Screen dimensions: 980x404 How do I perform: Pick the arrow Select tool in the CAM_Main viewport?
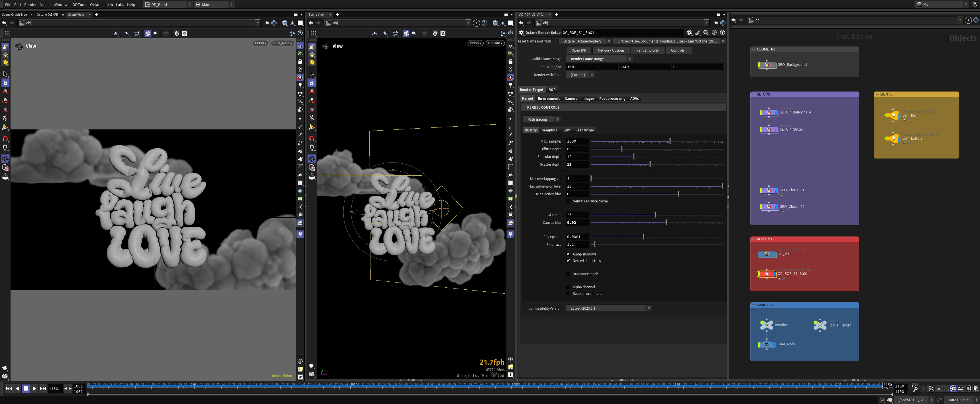coord(5,74)
